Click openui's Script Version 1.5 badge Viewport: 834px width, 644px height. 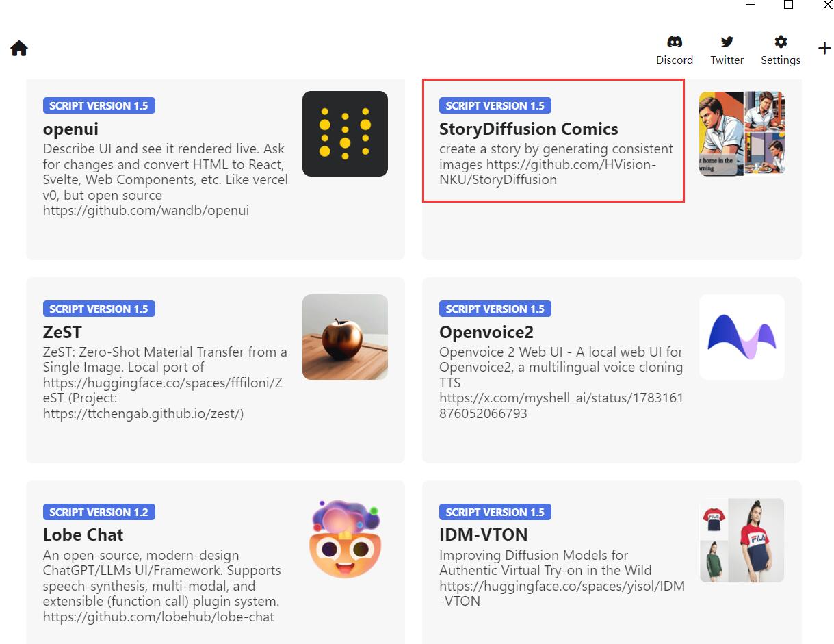click(99, 105)
